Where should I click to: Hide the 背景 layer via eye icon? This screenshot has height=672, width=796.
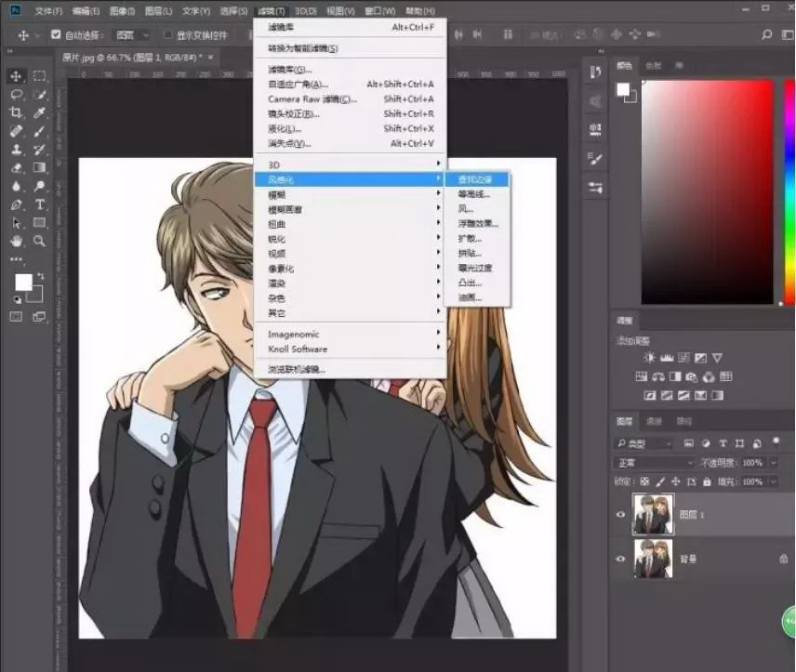pos(622,559)
